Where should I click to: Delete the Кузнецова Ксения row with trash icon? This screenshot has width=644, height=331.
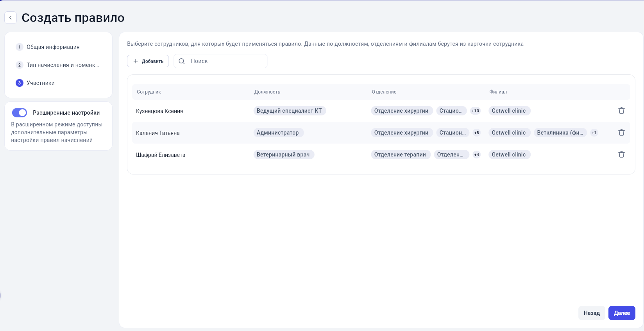(x=621, y=111)
